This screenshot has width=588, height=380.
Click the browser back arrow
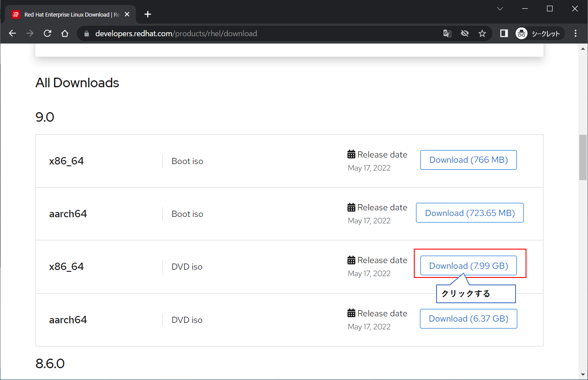pos(12,34)
